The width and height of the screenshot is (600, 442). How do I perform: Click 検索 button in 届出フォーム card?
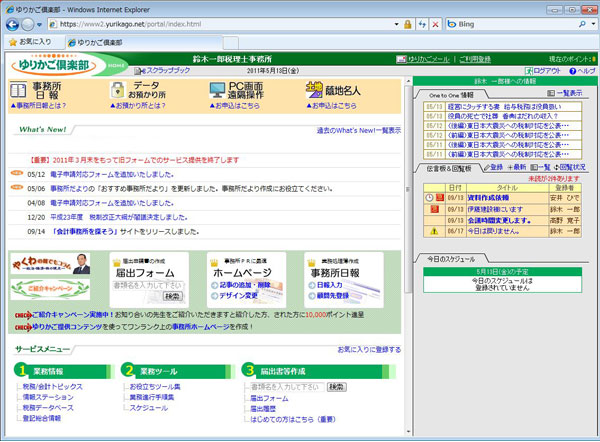pos(173,296)
